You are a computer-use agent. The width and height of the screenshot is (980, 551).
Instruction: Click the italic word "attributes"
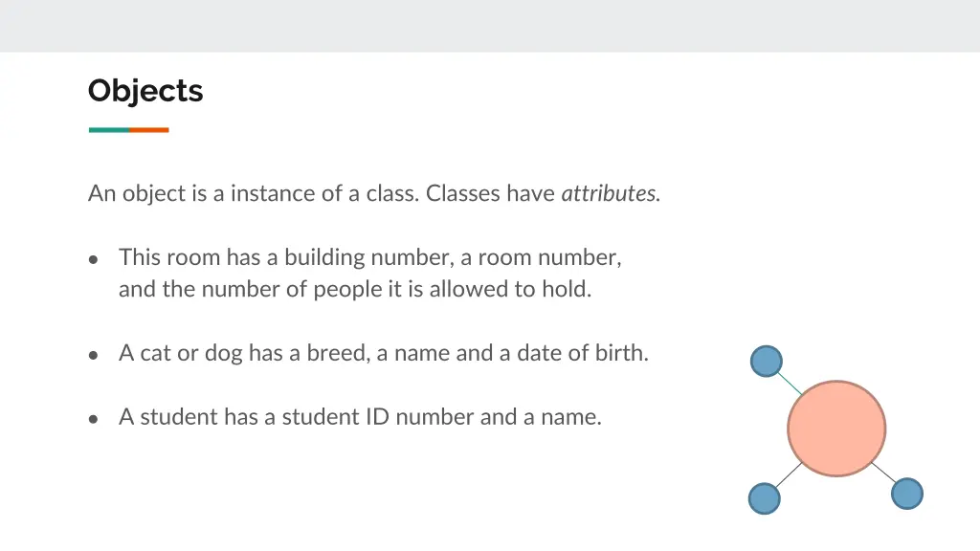click(611, 193)
